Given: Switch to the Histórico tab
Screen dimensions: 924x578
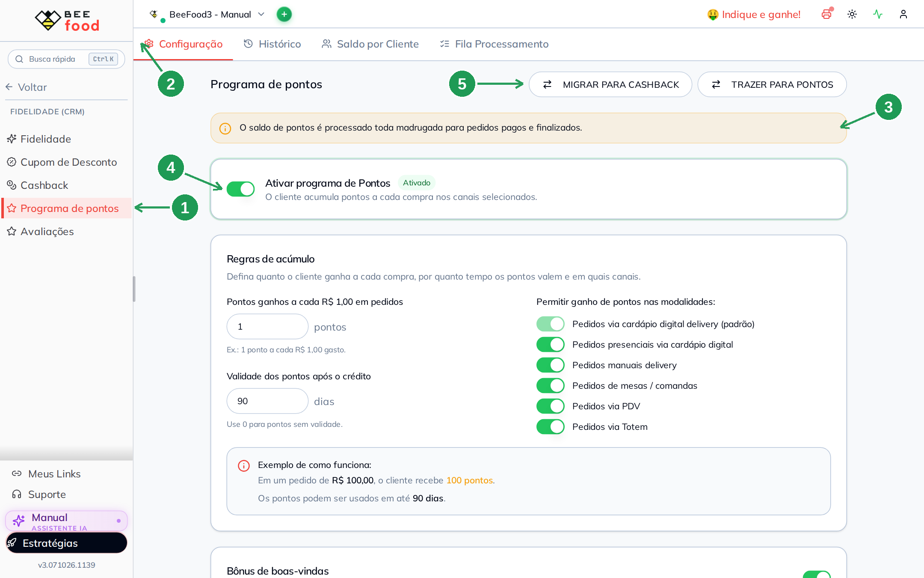Looking at the screenshot, I should pyautogui.click(x=272, y=44).
